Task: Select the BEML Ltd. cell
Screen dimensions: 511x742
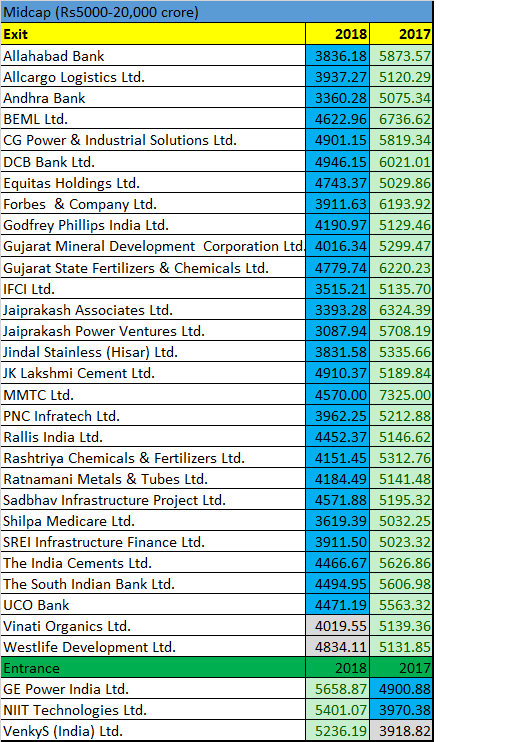Action: pyautogui.click(x=153, y=119)
